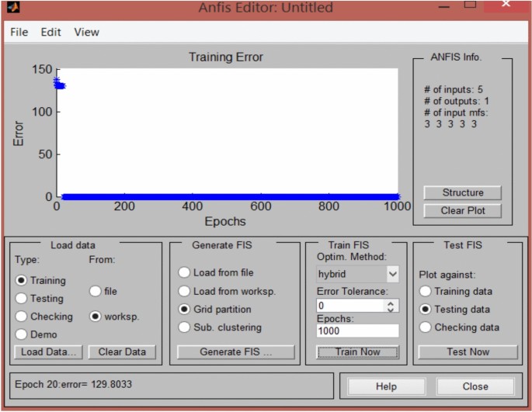Viewport: 532px width, 412px height.
Task: Plot against Training data
Action: tap(425, 291)
